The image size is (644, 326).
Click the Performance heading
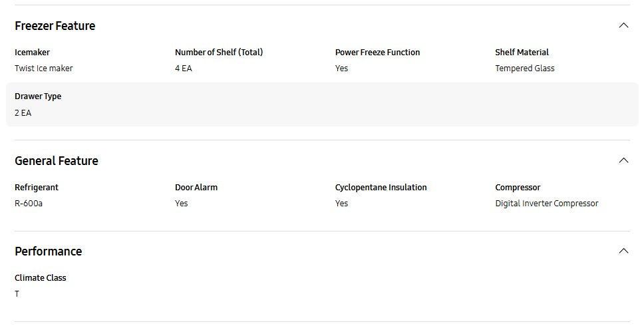click(48, 251)
